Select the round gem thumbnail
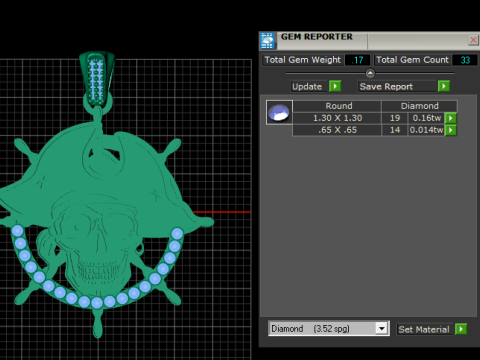This screenshot has width=480, height=360. click(279, 112)
